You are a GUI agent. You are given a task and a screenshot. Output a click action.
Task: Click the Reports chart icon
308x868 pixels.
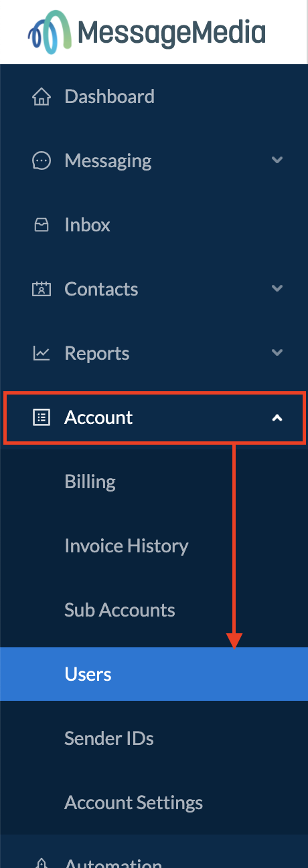[42, 354]
